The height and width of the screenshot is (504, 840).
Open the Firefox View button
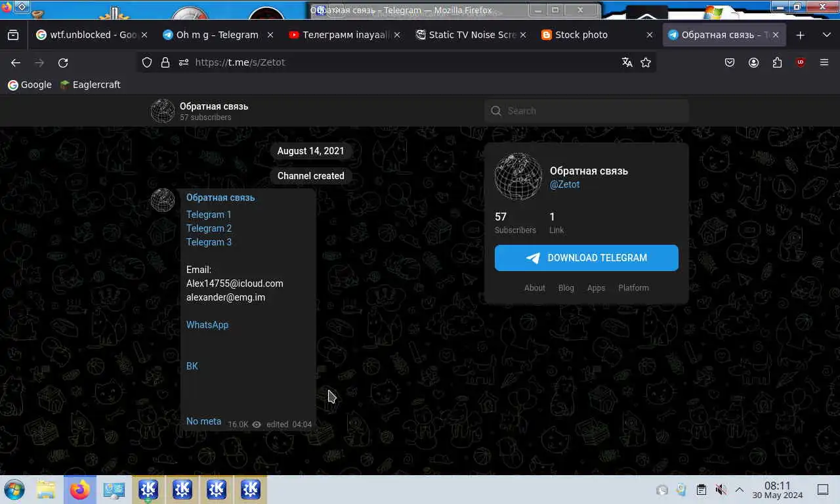coord(13,35)
